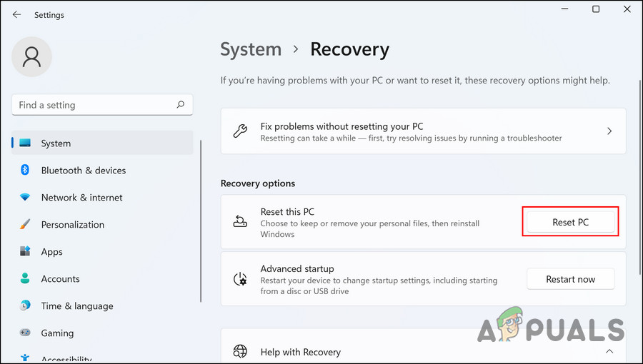Click the Recovery page title
Viewport: 643px width, 364px height.
tap(349, 49)
